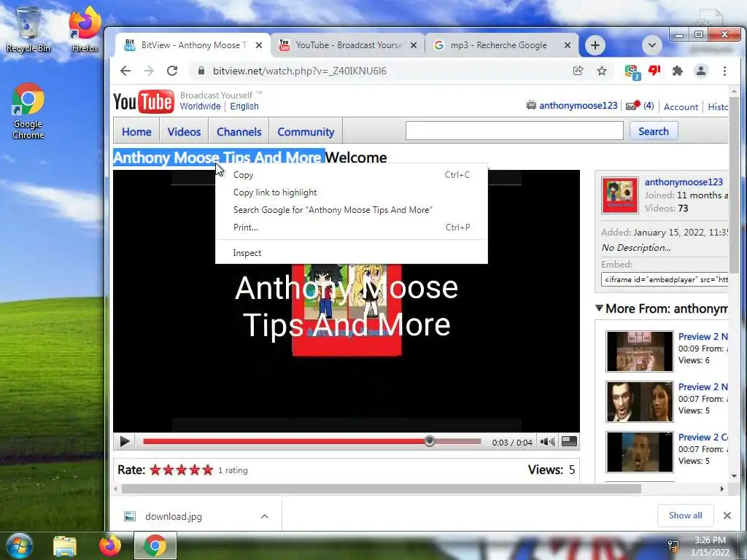Click the video progress bar knob

click(x=429, y=441)
